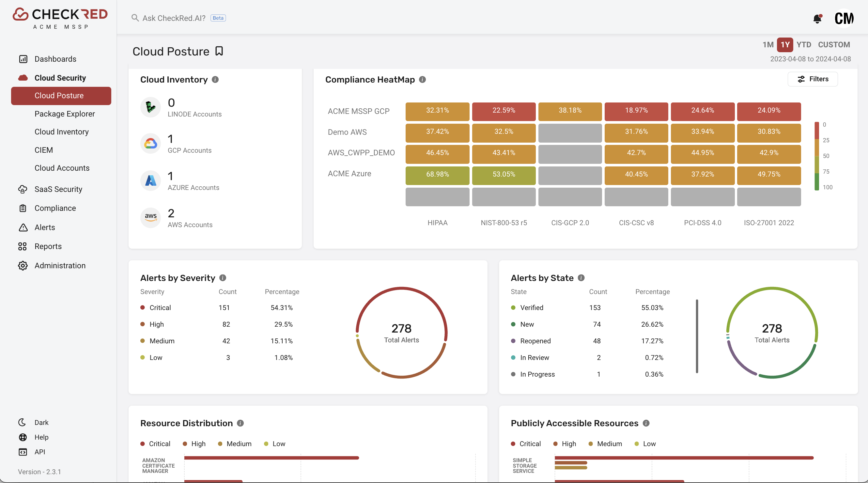Click the AWS accounts logo icon

[x=151, y=217]
